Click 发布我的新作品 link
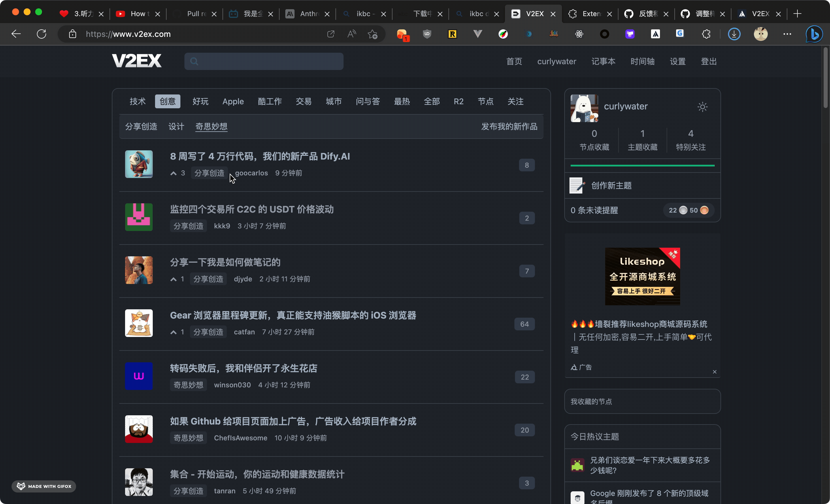 coord(509,127)
